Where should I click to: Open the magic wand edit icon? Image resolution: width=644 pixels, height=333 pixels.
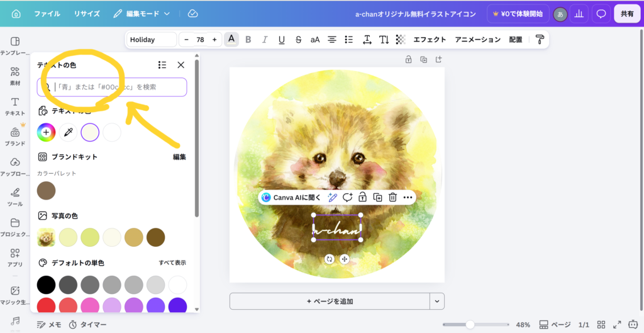tap(332, 197)
